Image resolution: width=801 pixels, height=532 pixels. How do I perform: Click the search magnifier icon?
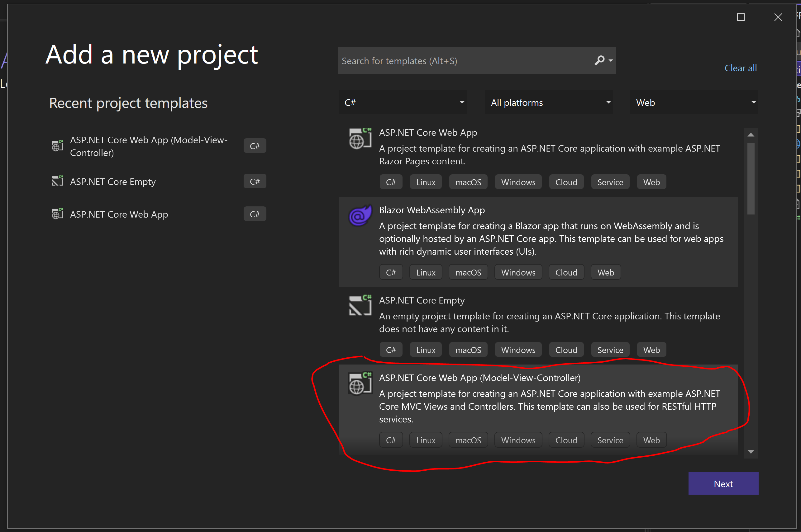(599, 60)
